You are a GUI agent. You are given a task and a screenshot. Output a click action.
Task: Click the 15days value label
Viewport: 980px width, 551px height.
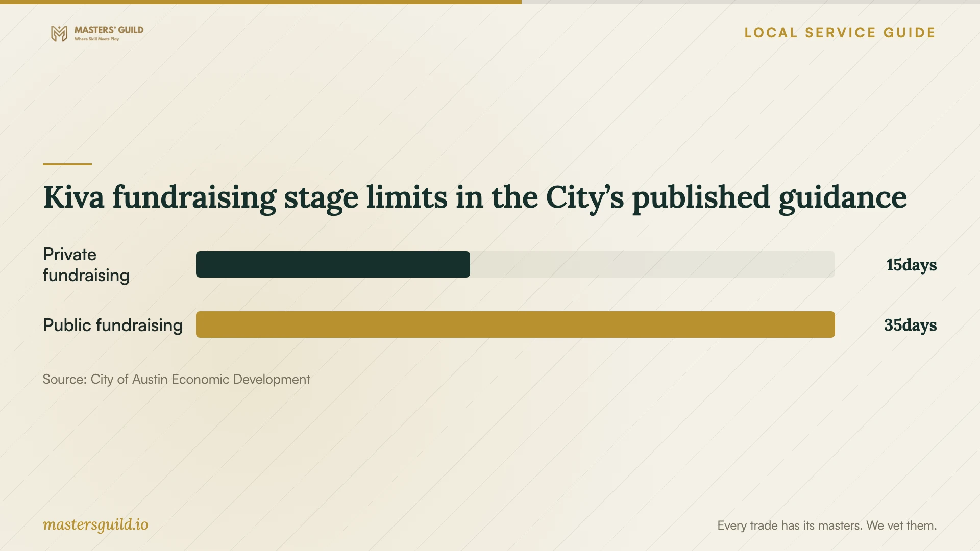(911, 265)
